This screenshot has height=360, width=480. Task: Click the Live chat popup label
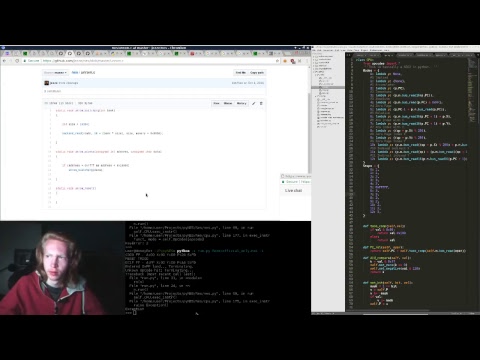(294, 190)
